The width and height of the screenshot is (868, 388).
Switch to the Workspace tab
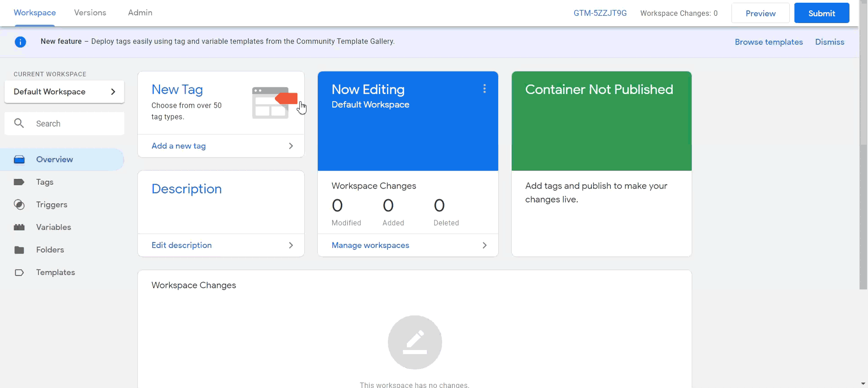click(35, 13)
